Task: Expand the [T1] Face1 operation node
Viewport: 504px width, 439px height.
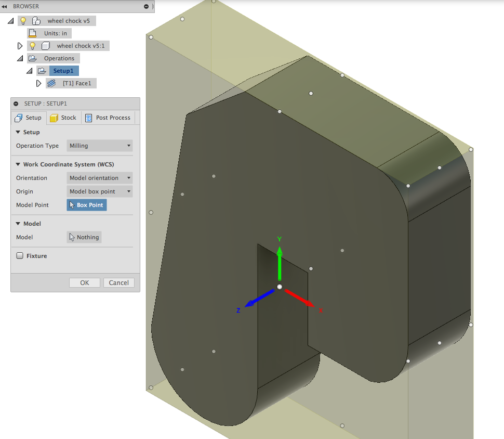Action: tap(38, 83)
